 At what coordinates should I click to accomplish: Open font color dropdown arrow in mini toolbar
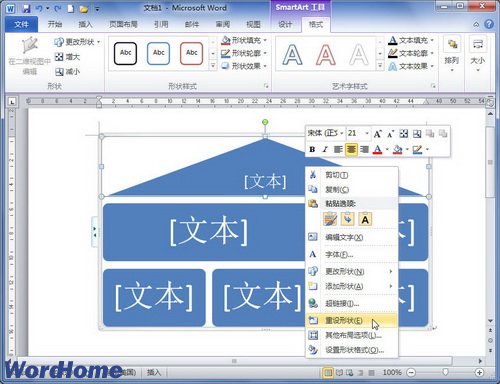(x=387, y=149)
